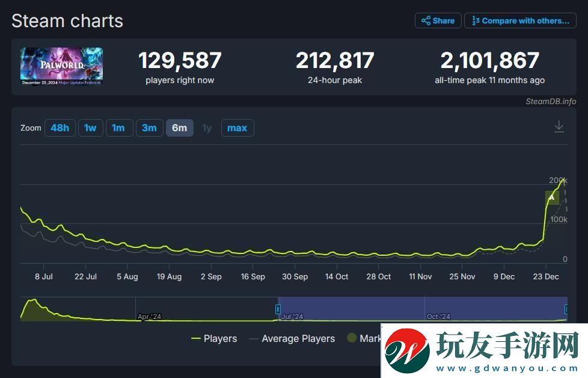Click the 212,817 24-hour peak figure
This screenshot has width=588, height=378.
point(335,60)
